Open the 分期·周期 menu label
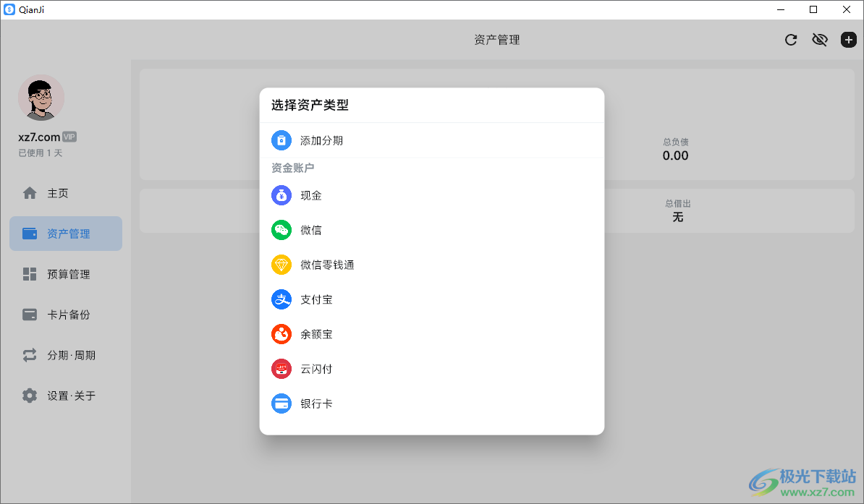The width and height of the screenshot is (864, 504). click(71, 355)
